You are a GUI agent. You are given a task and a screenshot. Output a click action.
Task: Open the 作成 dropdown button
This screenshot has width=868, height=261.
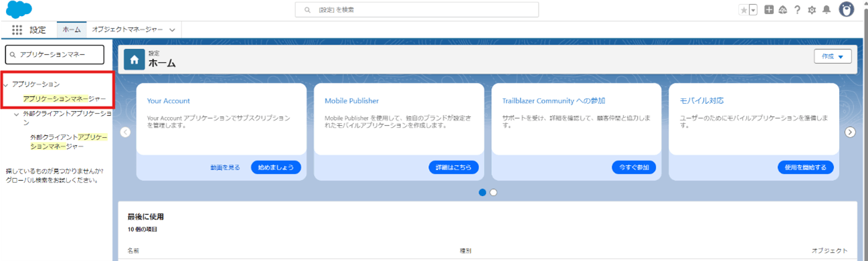[833, 56]
